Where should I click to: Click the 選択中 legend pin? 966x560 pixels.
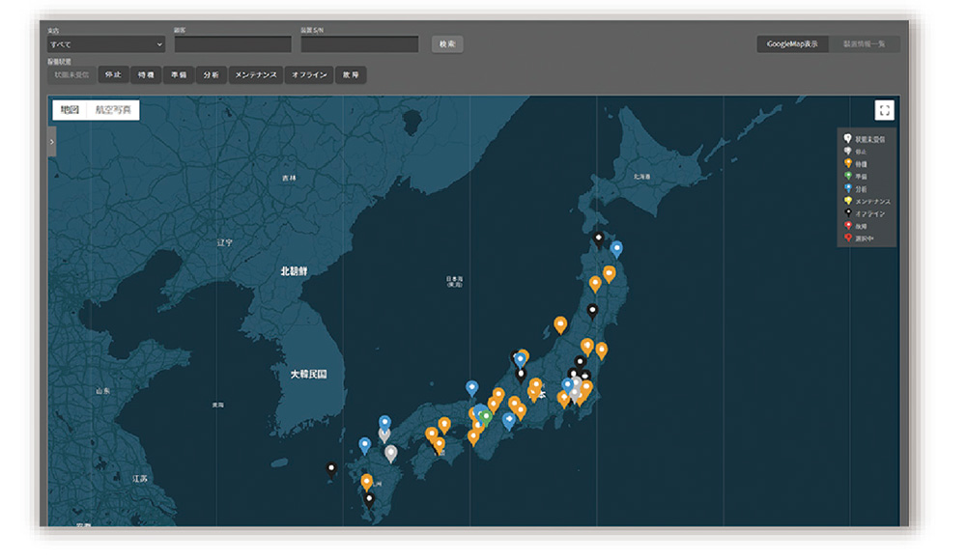(x=848, y=238)
